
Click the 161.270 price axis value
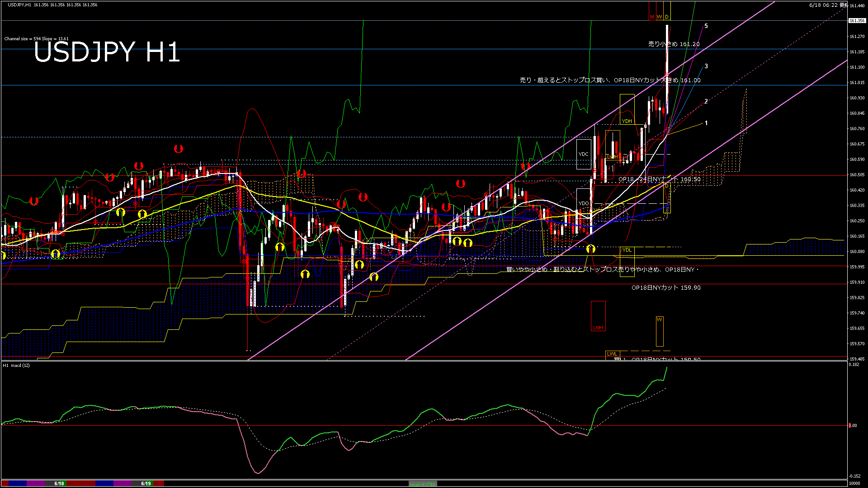click(857, 36)
